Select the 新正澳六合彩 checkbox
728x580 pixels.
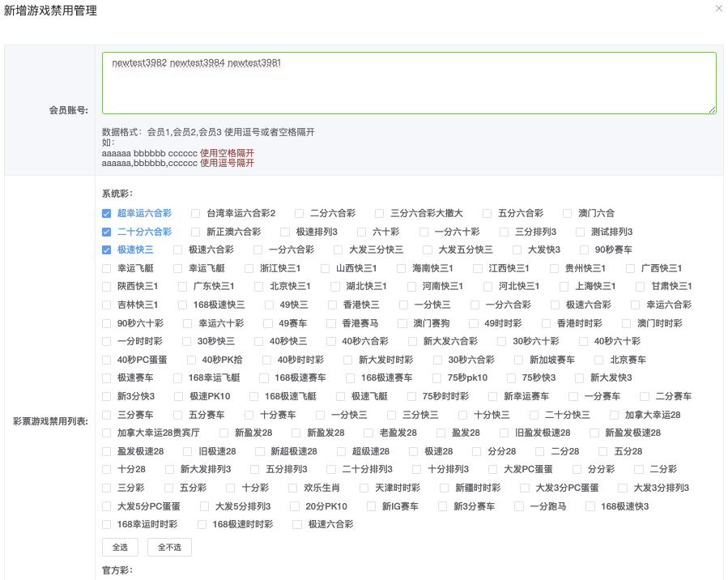pos(196,232)
